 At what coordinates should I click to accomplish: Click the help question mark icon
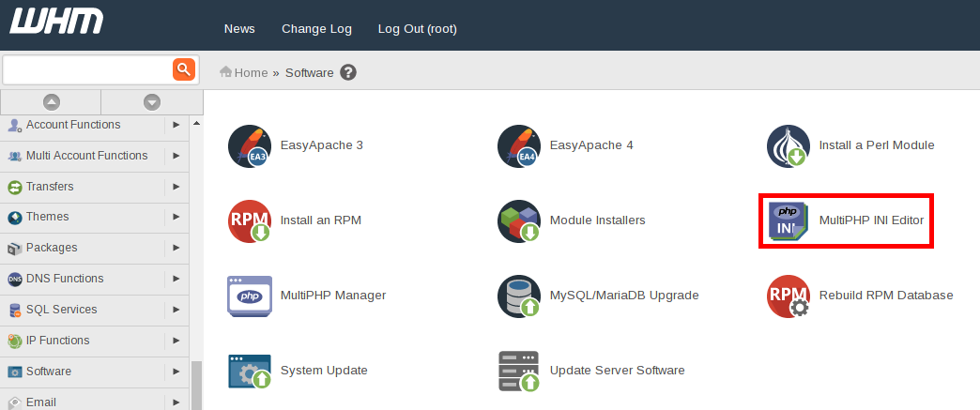348,72
